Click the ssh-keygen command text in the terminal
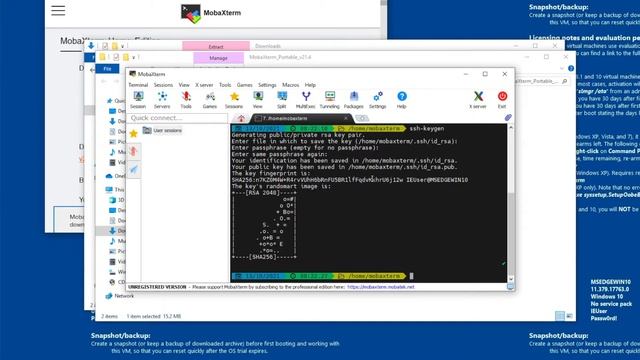Viewport: 640px width, 360px height. coord(427,129)
